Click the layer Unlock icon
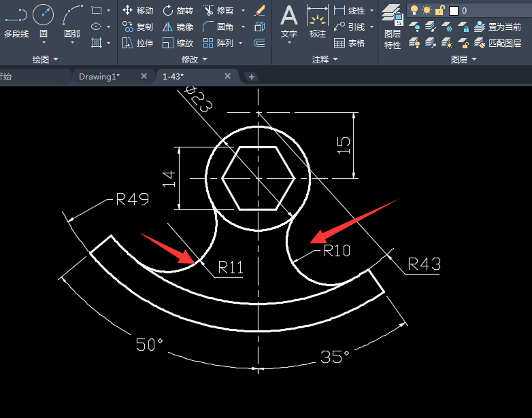 [463, 43]
